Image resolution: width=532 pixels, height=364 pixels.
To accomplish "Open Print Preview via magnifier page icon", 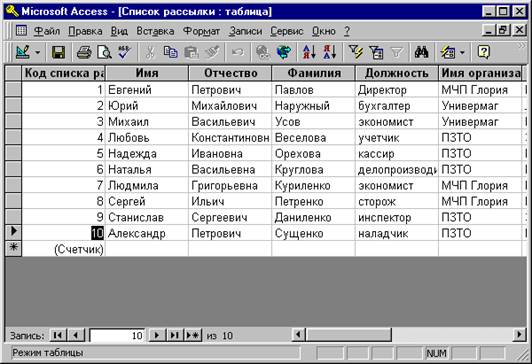I will (x=104, y=52).
